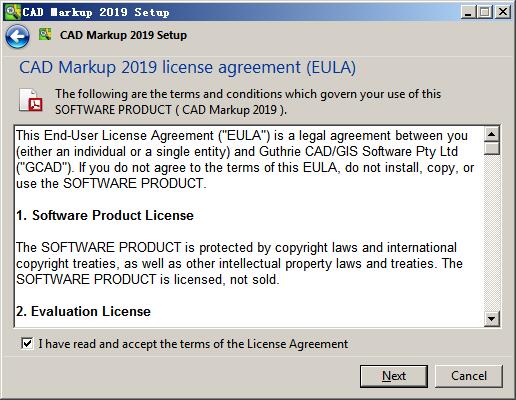Click the 'CAD Markup 2019 license agreement (EULA)' heading
The height and width of the screenshot is (400, 516).
[187, 67]
